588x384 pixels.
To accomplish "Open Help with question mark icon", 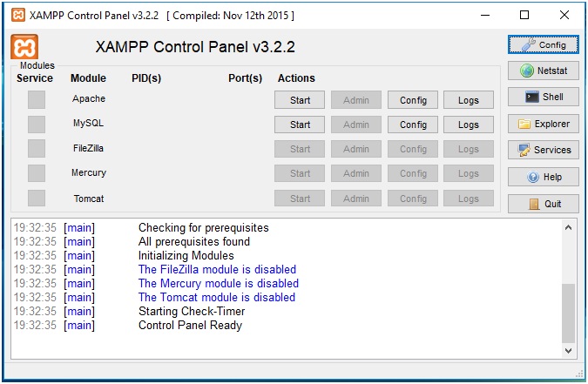I will 544,177.
